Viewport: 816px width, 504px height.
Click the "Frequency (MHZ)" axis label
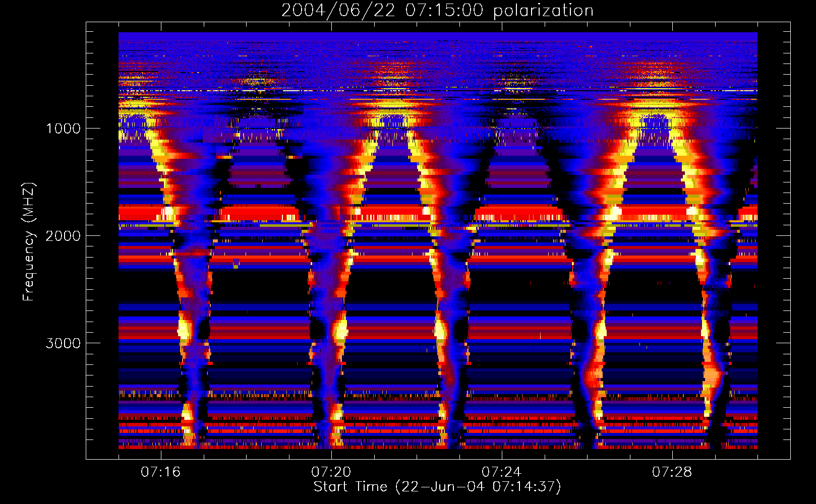click(29, 242)
